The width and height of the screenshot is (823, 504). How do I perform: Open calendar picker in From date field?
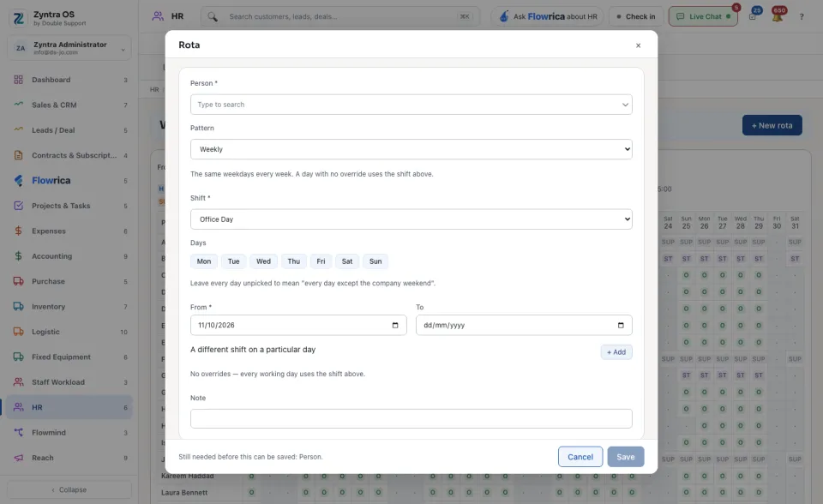(395, 326)
